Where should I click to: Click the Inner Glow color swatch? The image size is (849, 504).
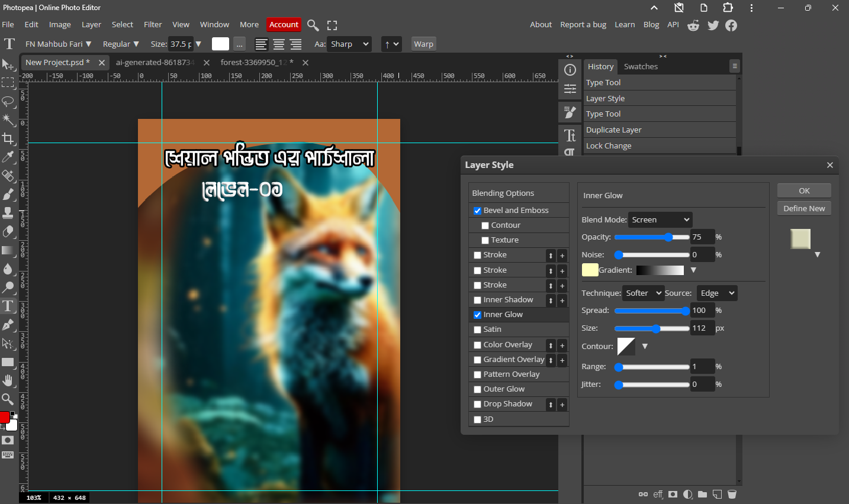click(590, 270)
